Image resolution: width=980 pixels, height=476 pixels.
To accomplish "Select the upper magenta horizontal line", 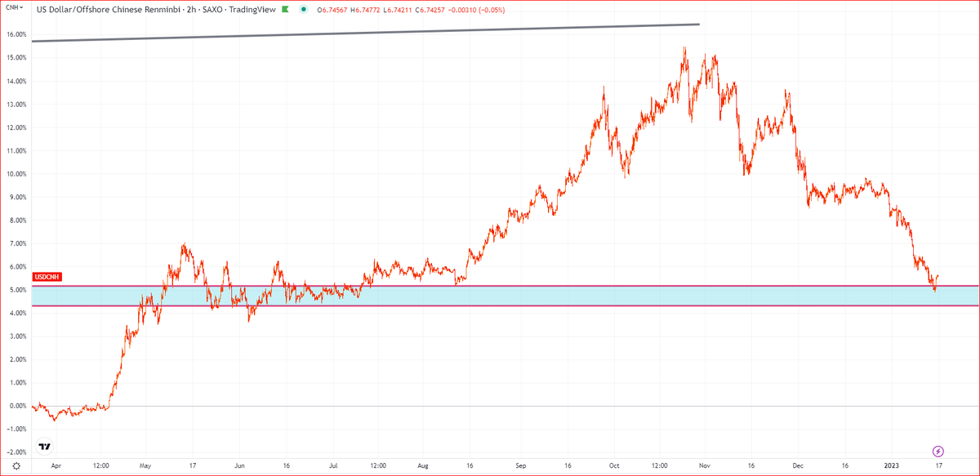I will 506,286.
